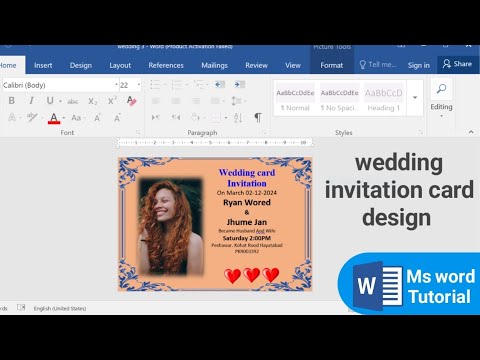
Task: Toggle Strikethrough formatting
Action: 73,101
